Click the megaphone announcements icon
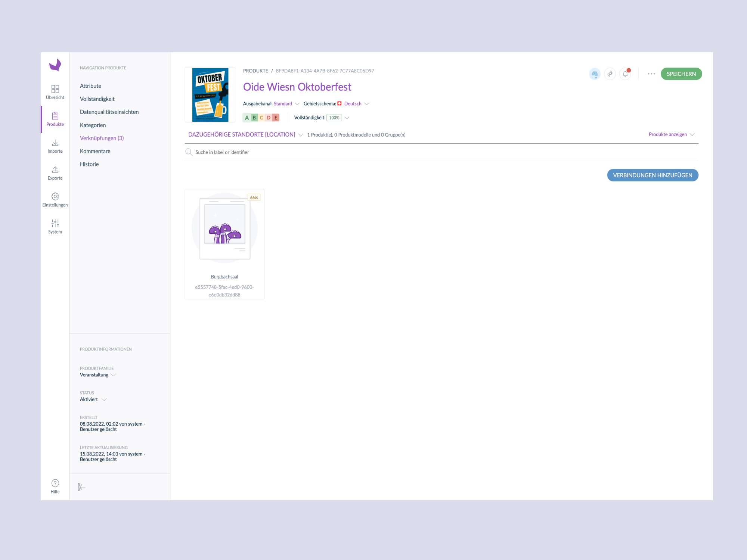The image size is (747, 560). point(610,74)
